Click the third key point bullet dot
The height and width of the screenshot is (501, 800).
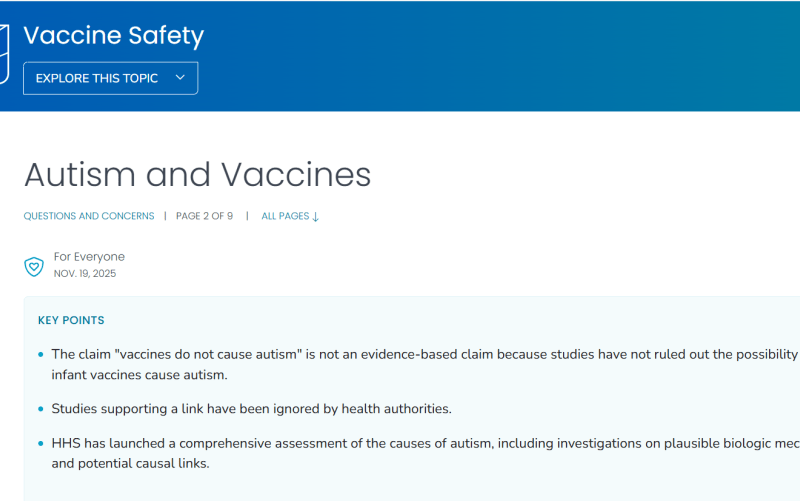[41, 444]
